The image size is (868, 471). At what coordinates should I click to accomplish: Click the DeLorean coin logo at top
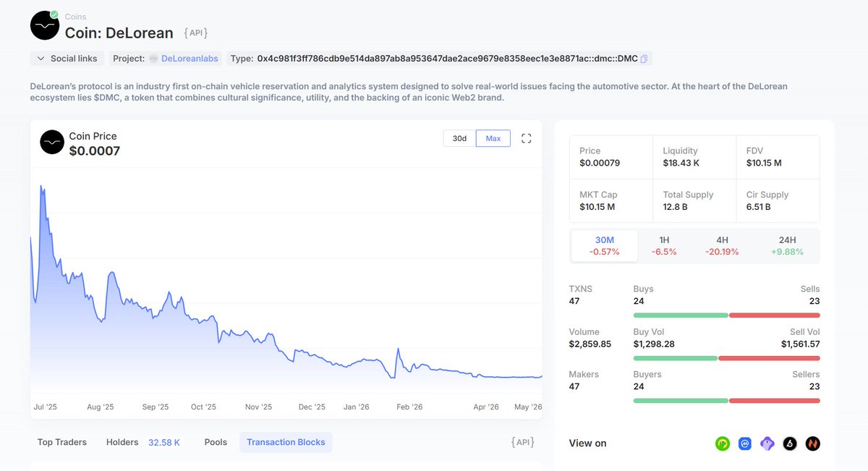(x=44, y=25)
